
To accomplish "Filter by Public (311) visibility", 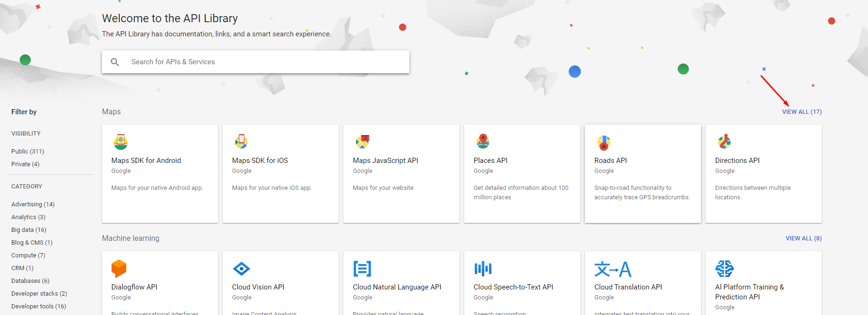I will 28,152.
